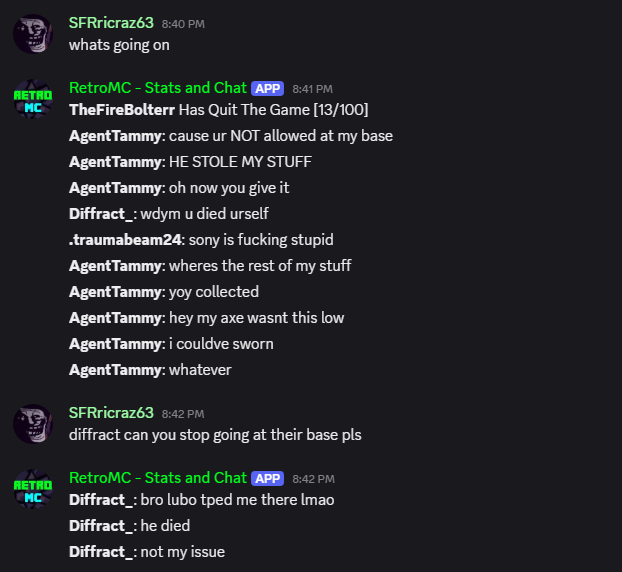Open the SFRricraz63 username at 8:40 PM
Screen dimensions: 622x572
(x=111, y=22)
